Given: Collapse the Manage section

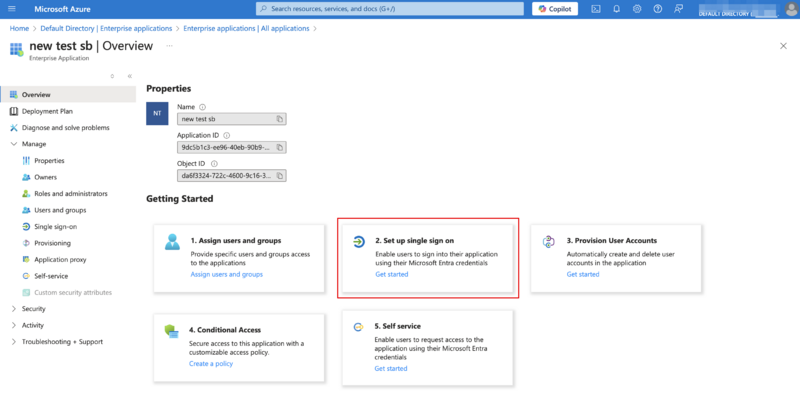Looking at the screenshot, I should tap(14, 144).
